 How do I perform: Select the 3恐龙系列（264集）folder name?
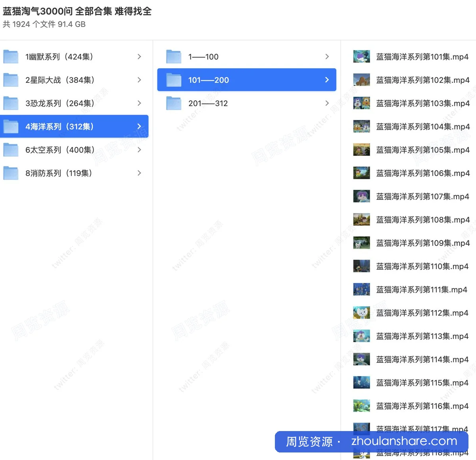tap(60, 103)
